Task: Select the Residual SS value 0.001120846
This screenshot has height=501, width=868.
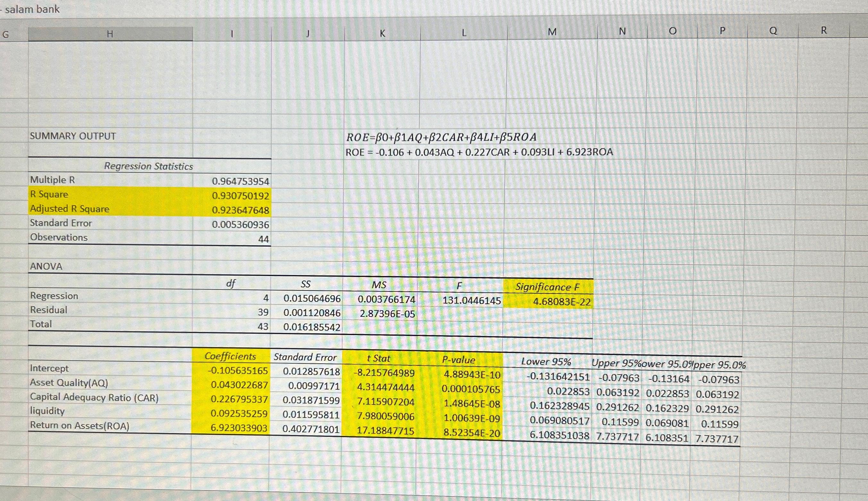Action: click(311, 313)
